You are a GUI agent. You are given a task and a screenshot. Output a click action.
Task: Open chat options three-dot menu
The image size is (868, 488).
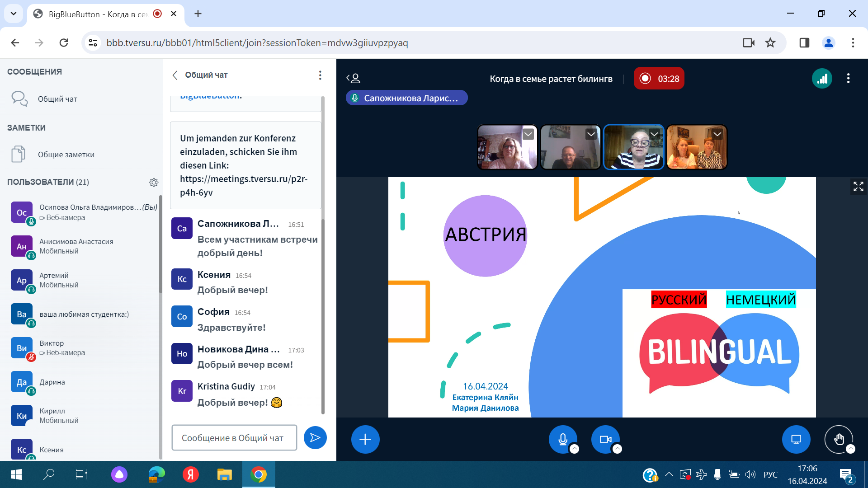[x=320, y=75]
